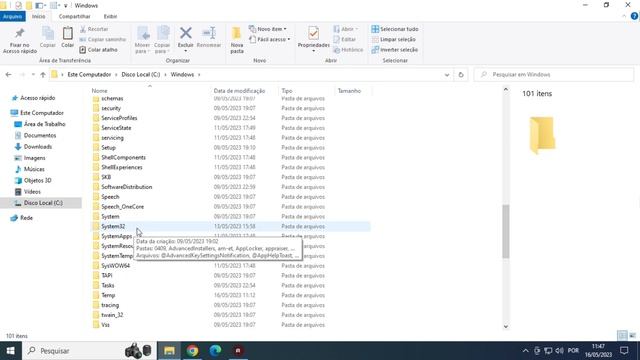Image resolution: width=640 pixels, height=360 pixels.
Task: Click Disco Local (C:) in the address bar
Action: [x=141, y=75]
